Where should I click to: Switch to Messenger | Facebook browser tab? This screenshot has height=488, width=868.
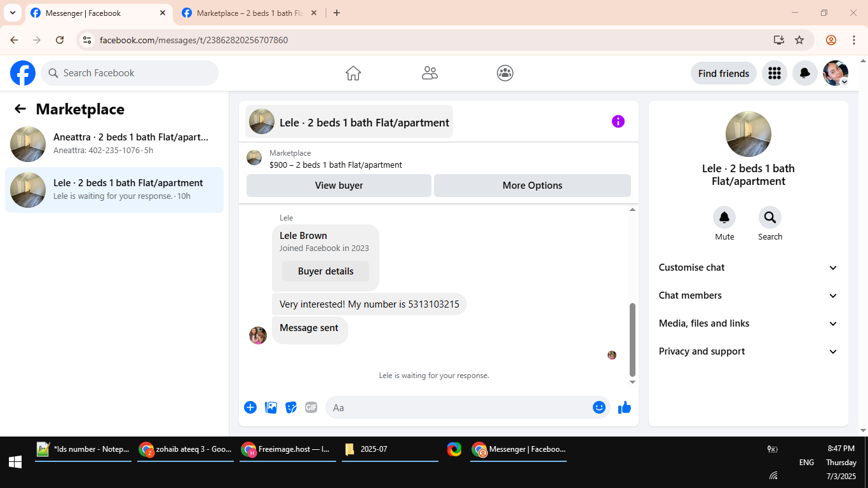(98, 13)
